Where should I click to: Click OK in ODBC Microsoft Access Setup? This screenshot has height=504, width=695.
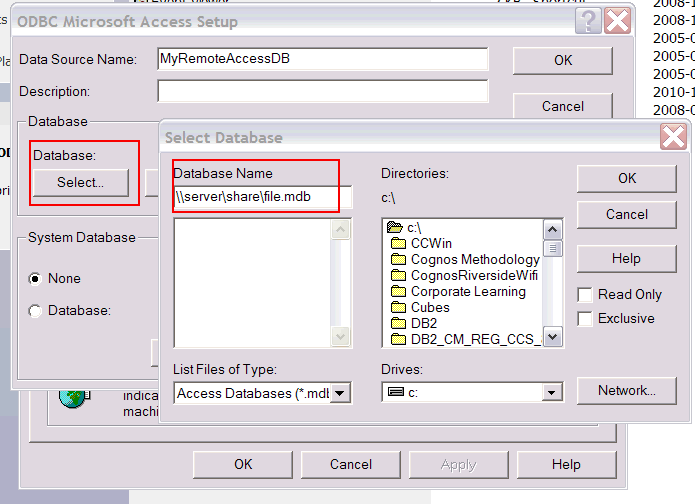point(563,60)
